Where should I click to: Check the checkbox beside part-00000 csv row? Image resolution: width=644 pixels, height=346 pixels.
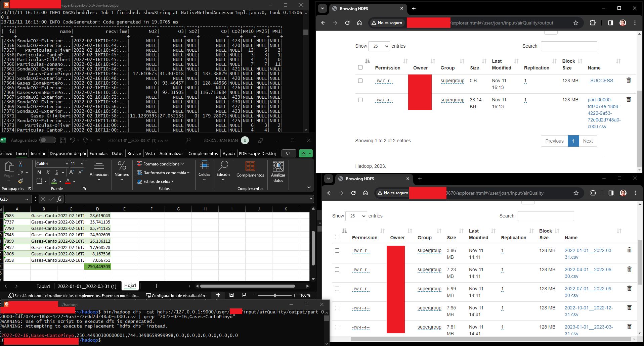[360, 100]
